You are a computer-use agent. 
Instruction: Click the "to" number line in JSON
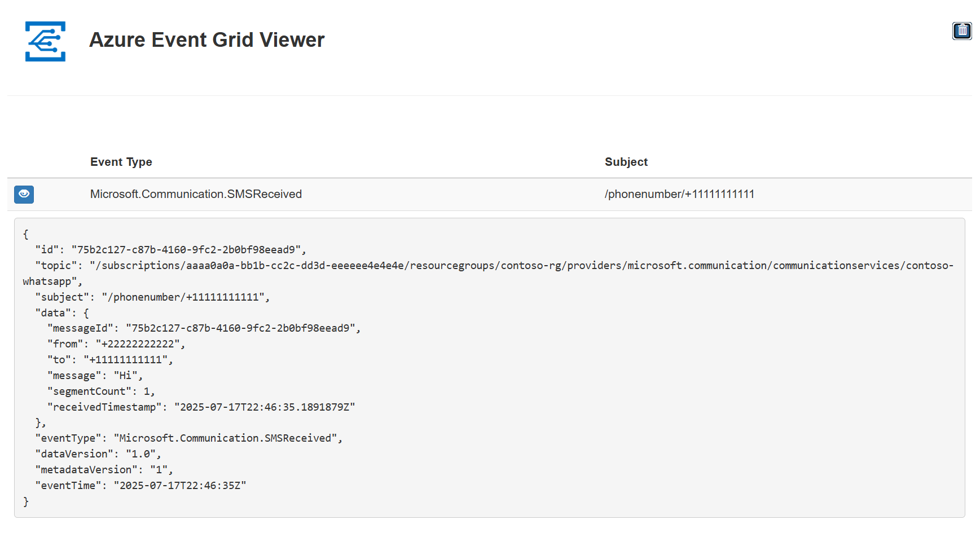tap(110, 360)
